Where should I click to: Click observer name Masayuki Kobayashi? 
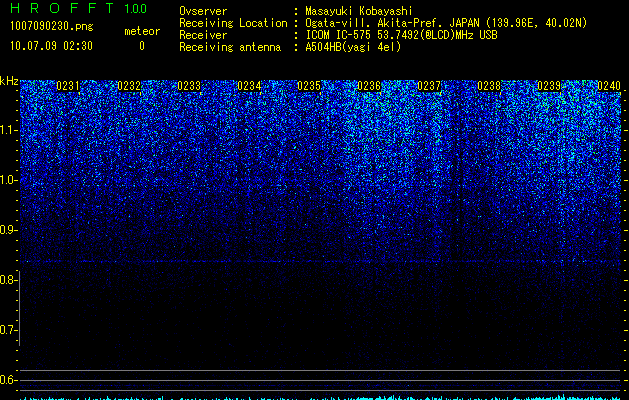[x=359, y=11]
